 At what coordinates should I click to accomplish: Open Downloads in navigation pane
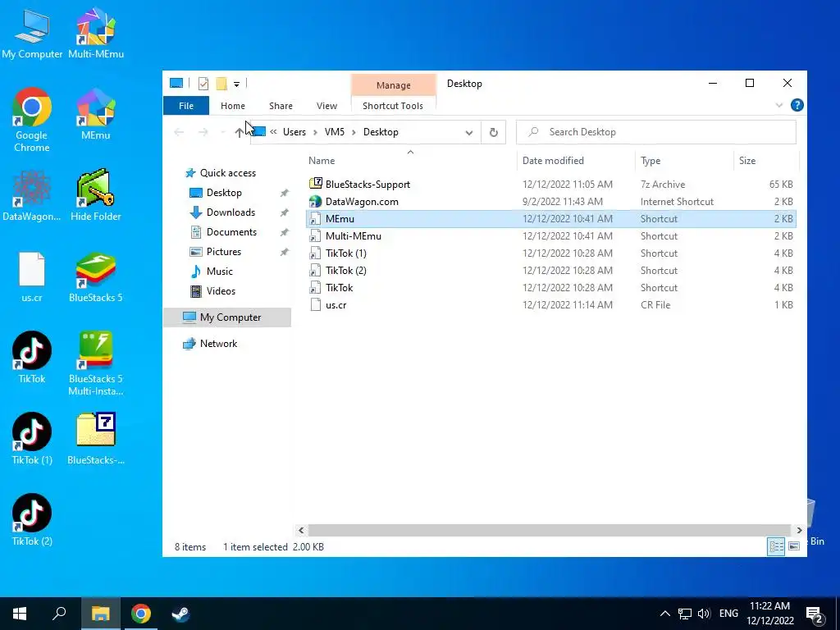point(231,212)
